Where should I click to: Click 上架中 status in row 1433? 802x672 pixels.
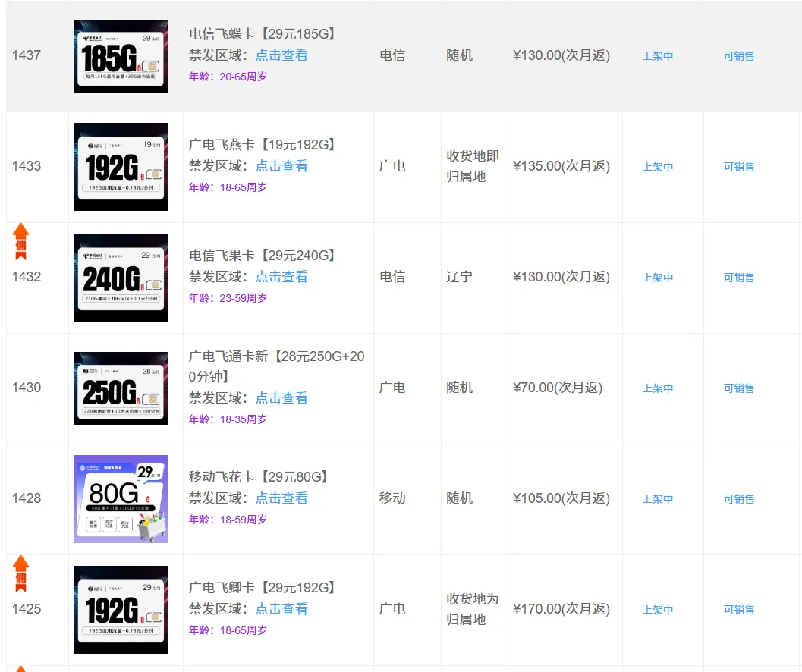tap(658, 167)
